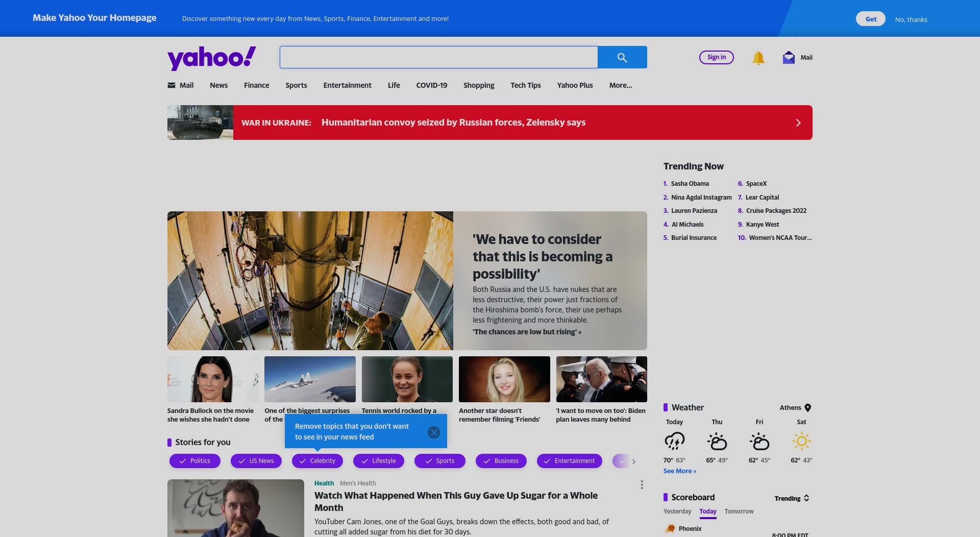Screen dimensions: 980x537
Task: Open the tennis player story thumbnail
Action: (407, 379)
